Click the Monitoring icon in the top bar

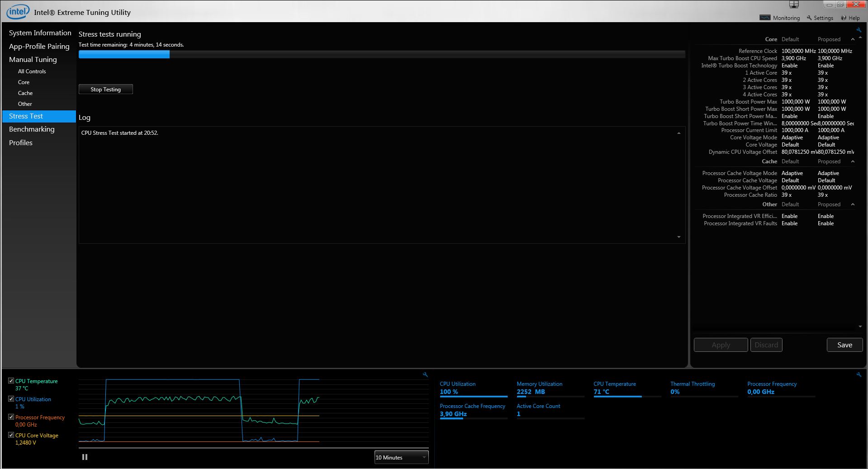(765, 18)
